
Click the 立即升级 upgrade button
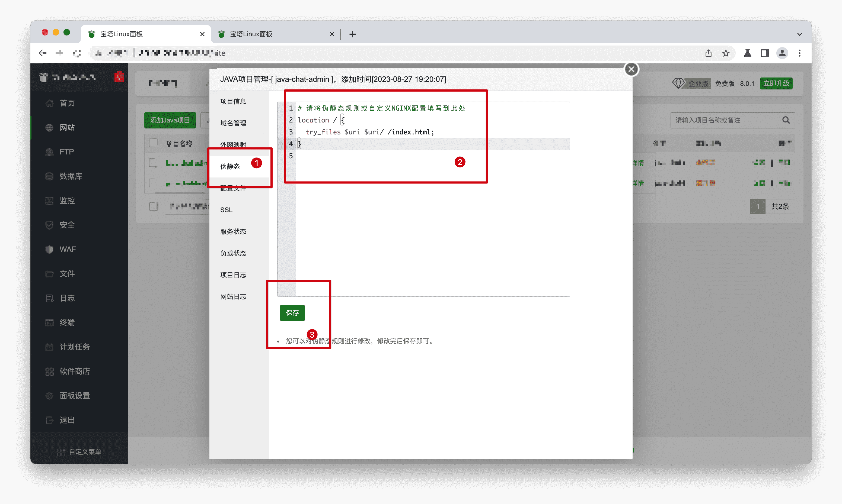click(x=776, y=83)
